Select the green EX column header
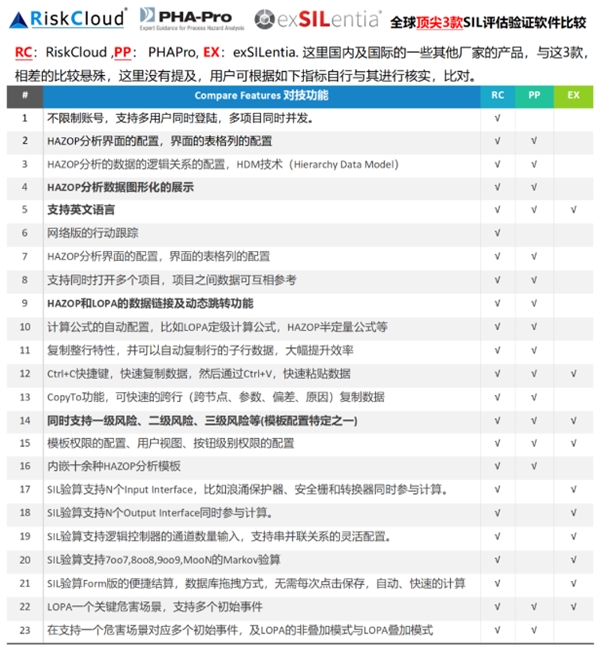Viewport: 600px width, 657px height. pos(573,96)
